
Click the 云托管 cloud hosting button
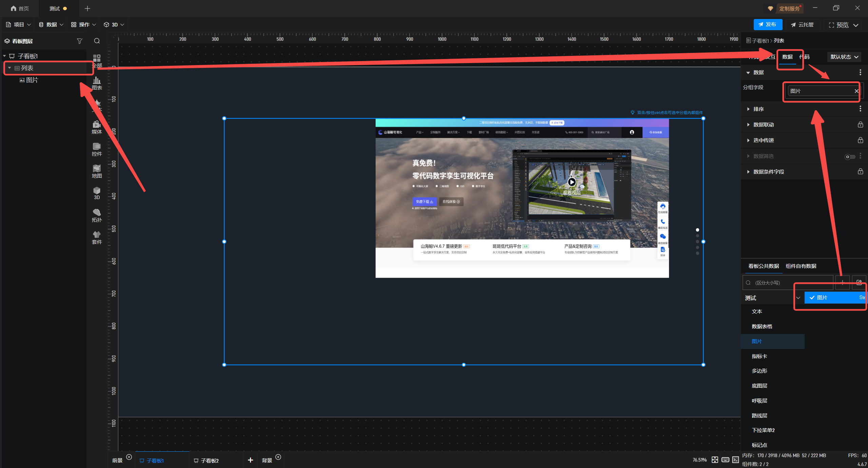tap(802, 25)
